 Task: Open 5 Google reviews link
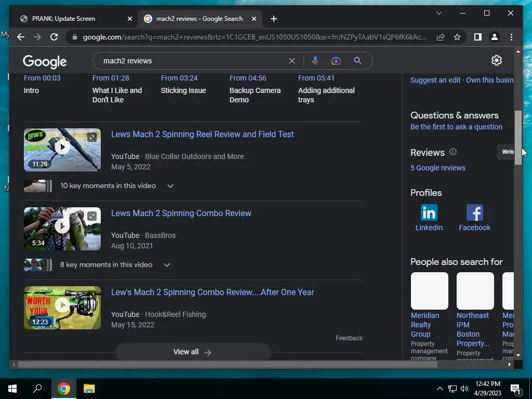(437, 168)
